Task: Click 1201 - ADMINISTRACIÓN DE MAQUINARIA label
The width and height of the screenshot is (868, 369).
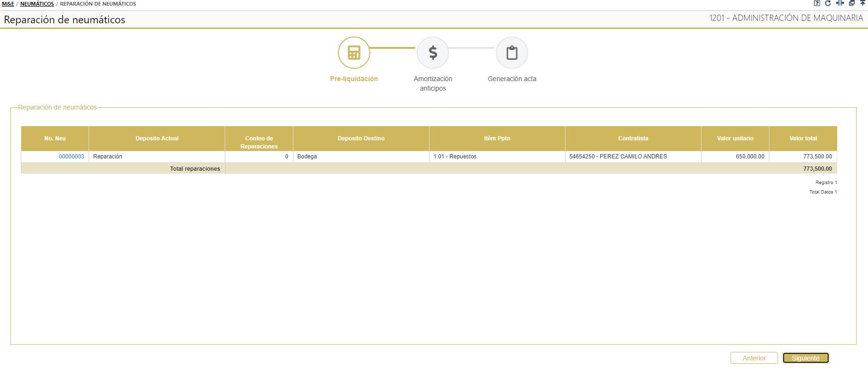Action: (x=786, y=18)
